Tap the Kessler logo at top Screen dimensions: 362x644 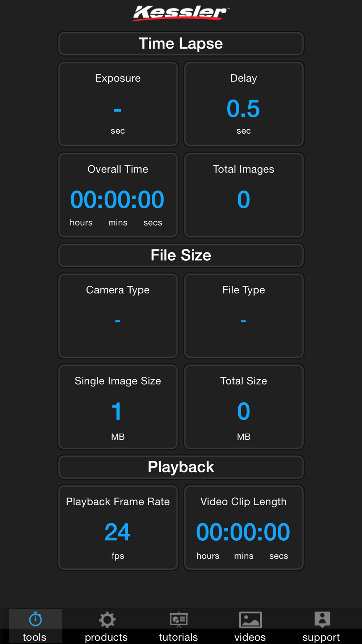(181, 13)
